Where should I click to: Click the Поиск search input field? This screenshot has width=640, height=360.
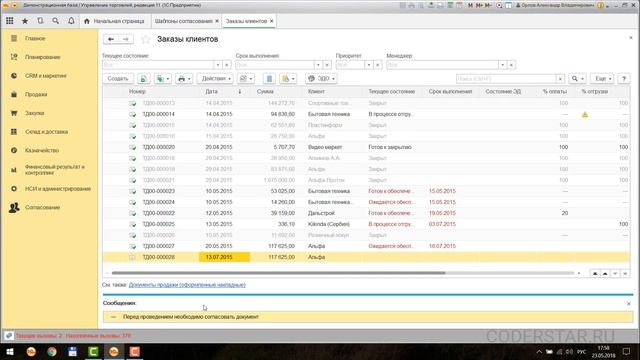pos(506,78)
